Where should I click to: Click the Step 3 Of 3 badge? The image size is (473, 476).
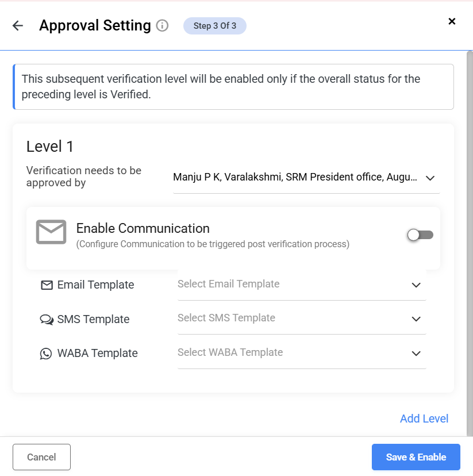coord(215,26)
